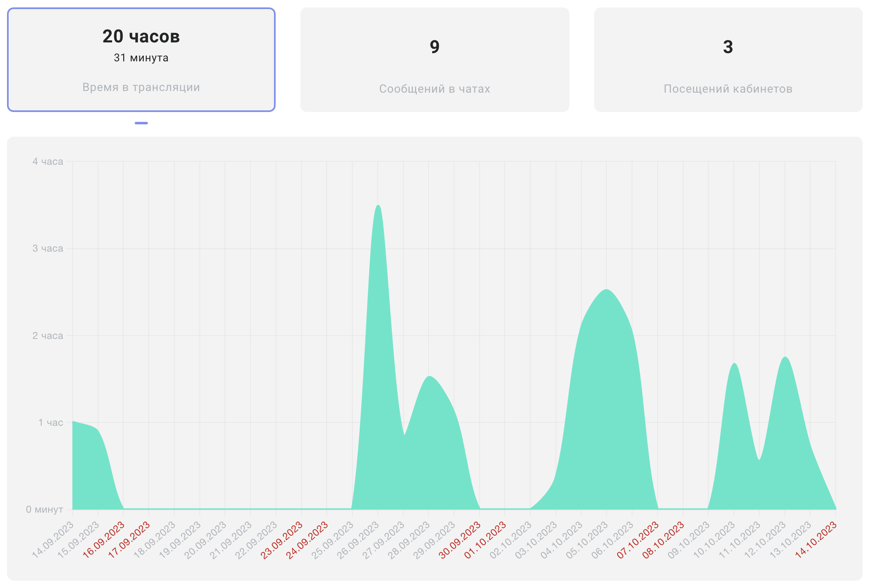The image size is (871, 588).
Task: Click the 27.09.2023 date label
Action: click(384, 540)
